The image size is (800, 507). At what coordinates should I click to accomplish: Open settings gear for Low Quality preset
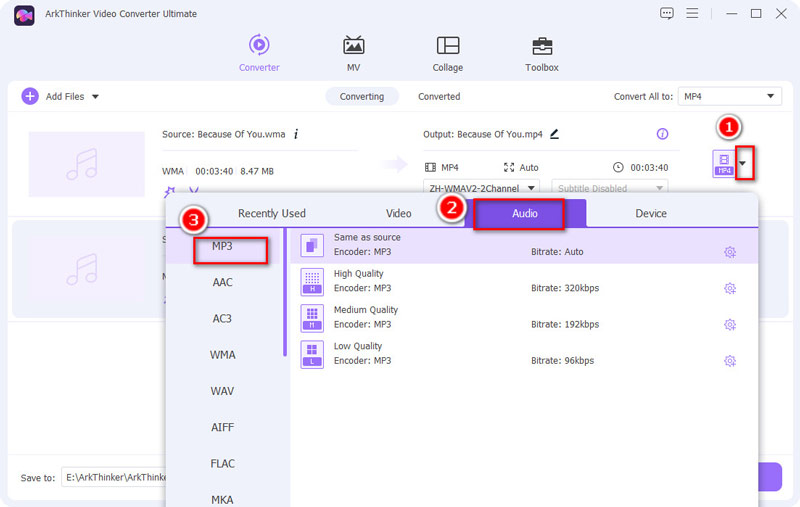point(730,361)
